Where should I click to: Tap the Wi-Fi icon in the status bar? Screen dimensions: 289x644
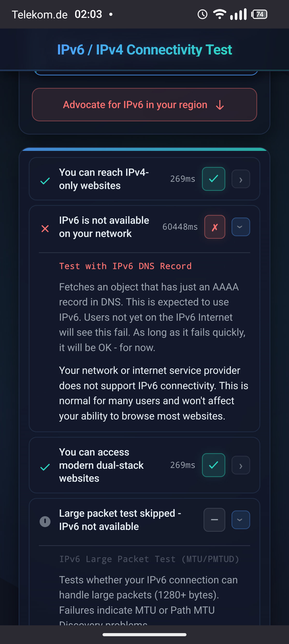pyautogui.click(x=219, y=14)
